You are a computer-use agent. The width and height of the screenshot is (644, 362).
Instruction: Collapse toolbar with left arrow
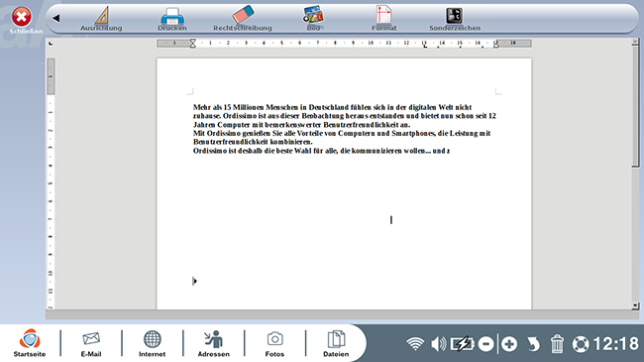(56, 18)
